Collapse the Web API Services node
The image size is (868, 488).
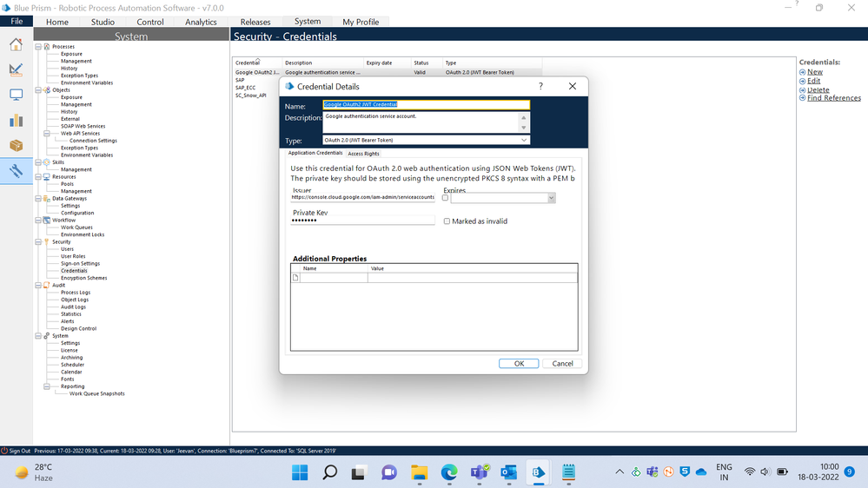click(47, 134)
